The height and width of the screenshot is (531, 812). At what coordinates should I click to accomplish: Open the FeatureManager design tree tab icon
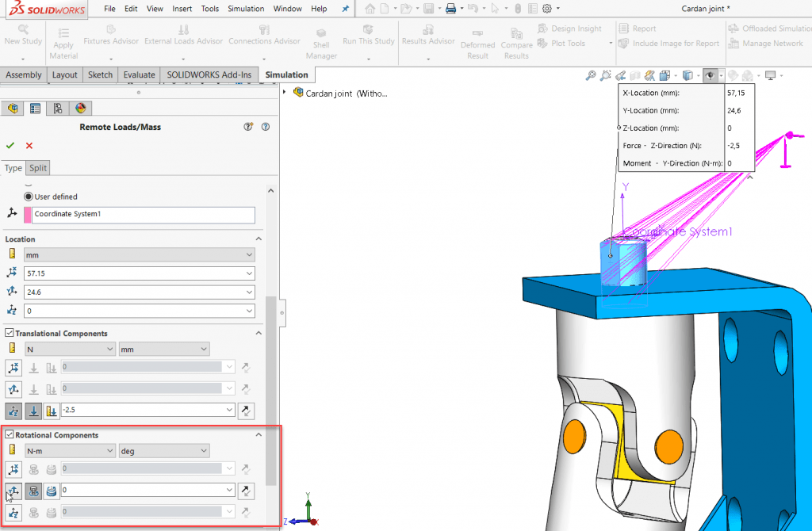(13, 108)
